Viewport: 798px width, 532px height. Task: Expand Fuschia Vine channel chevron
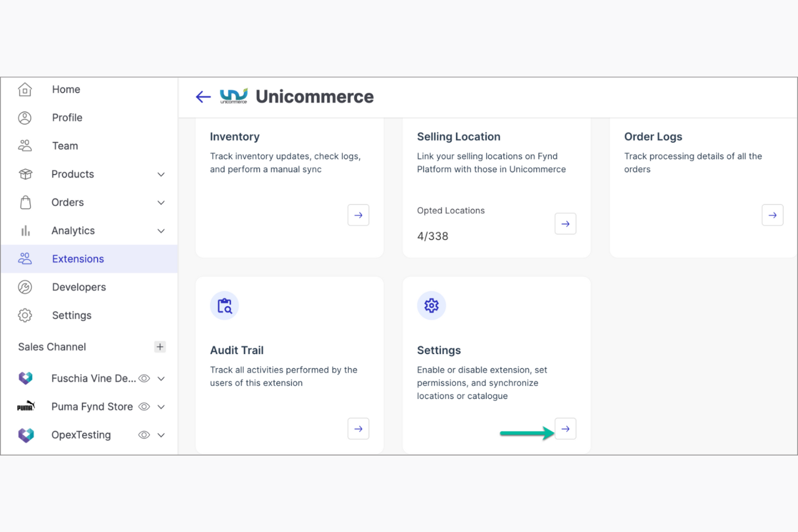pyautogui.click(x=161, y=378)
